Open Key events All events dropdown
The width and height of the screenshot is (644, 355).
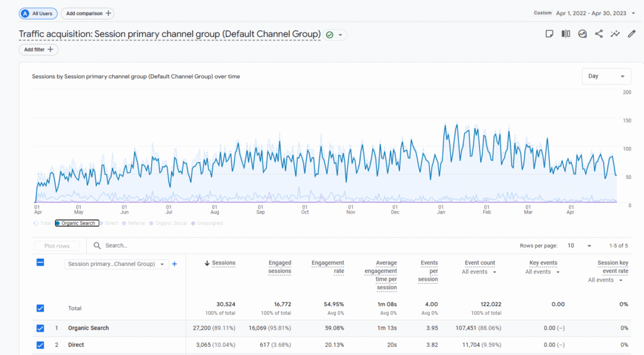543,271
